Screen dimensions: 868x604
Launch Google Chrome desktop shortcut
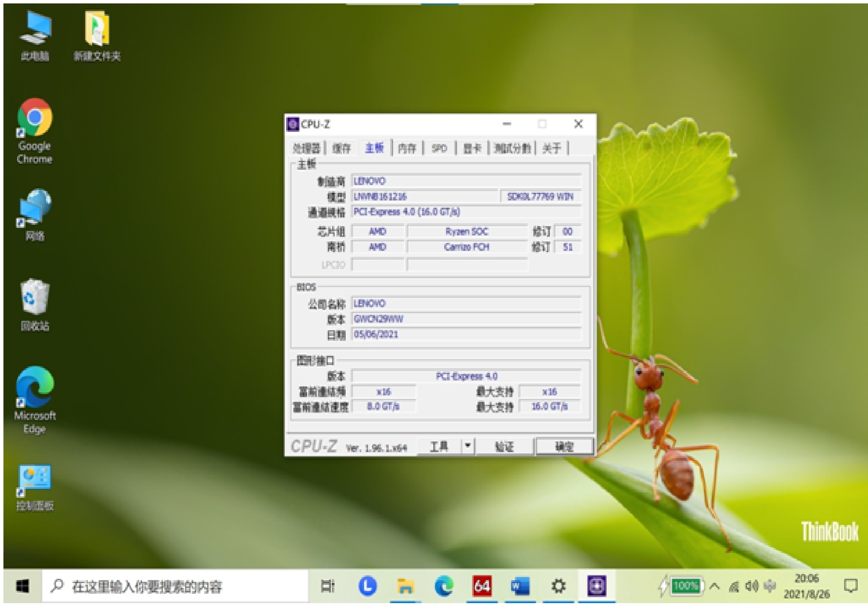[x=35, y=131]
